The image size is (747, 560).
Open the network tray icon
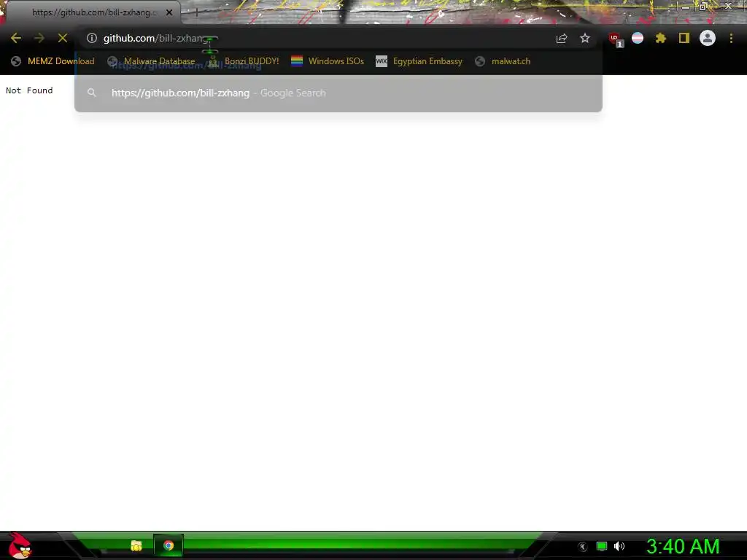pos(602,546)
